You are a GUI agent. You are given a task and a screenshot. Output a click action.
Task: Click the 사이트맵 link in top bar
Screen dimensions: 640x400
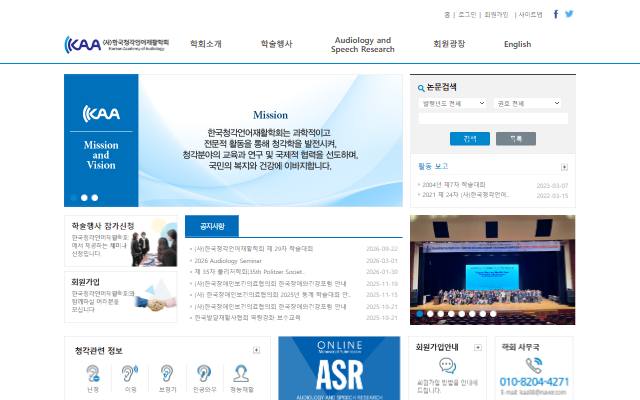[530, 15]
